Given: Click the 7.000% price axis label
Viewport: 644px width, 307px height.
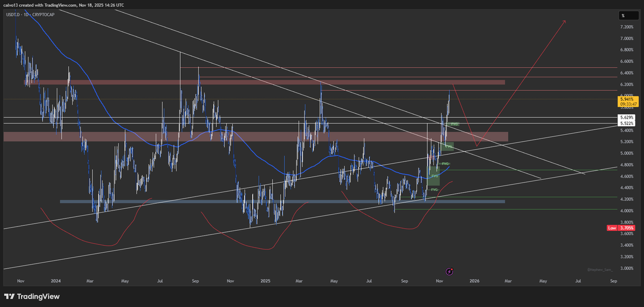Looking at the screenshot, I should 626,39.
